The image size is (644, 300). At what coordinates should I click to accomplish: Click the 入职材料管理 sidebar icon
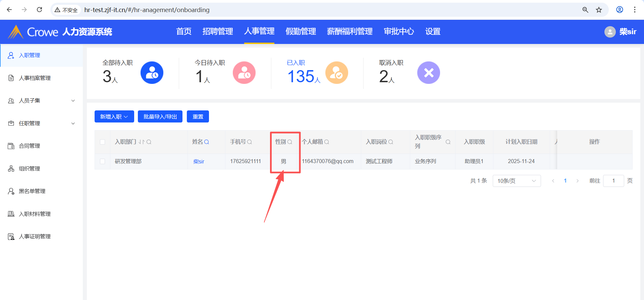[x=11, y=214]
